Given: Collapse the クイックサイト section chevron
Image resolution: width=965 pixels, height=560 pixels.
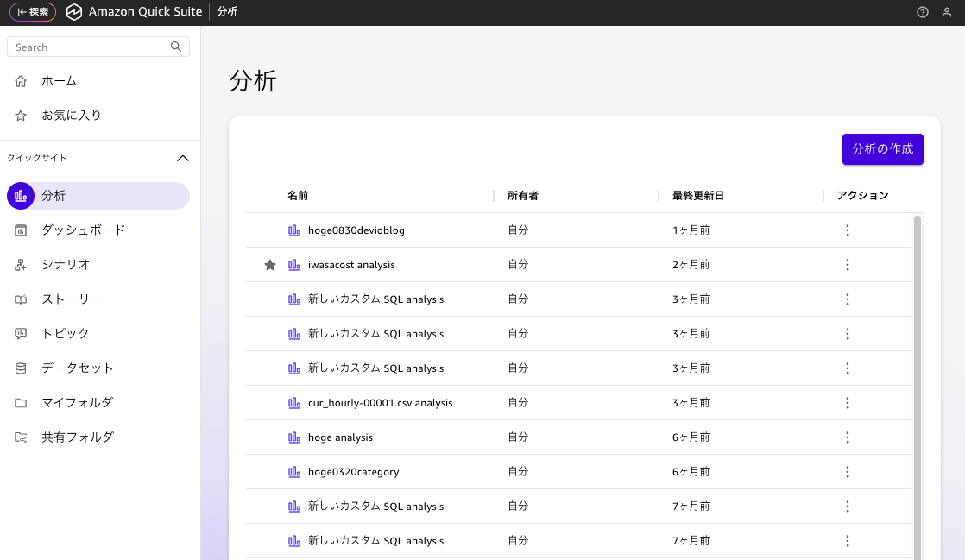Looking at the screenshot, I should click(x=182, y=158).
